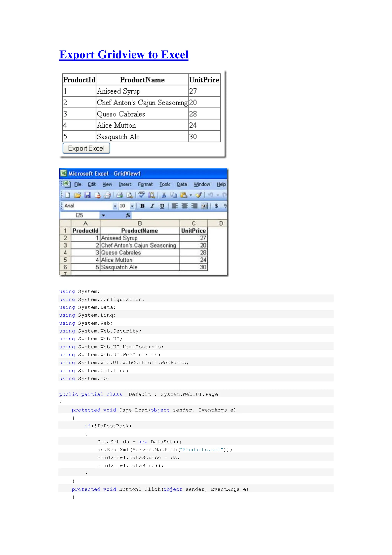The width and height of the screenshot is (392, 555).
Task: Open the Arial font dropdown arrow
Action: (x=115, y=206)
